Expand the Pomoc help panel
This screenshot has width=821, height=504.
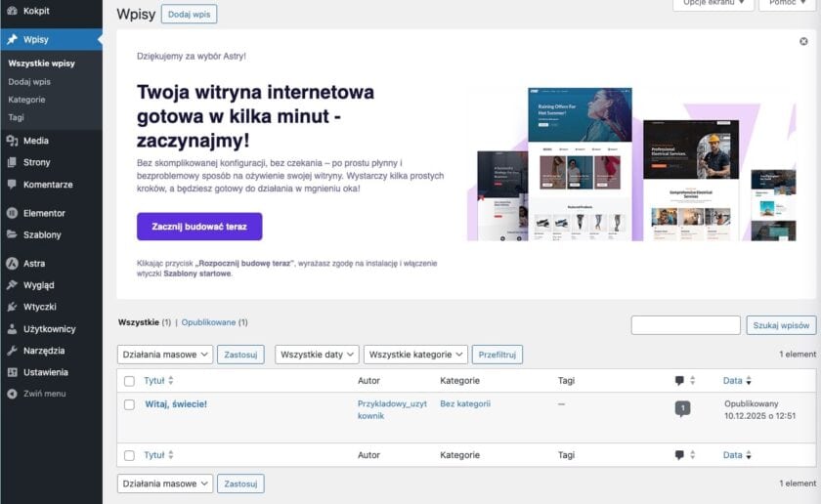pos(788,3)
